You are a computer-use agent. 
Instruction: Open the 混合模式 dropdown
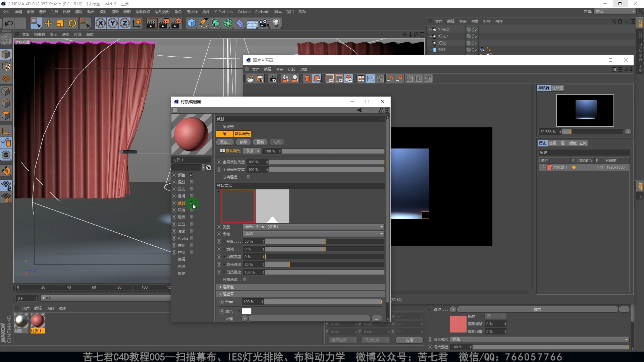coord(539,340)
